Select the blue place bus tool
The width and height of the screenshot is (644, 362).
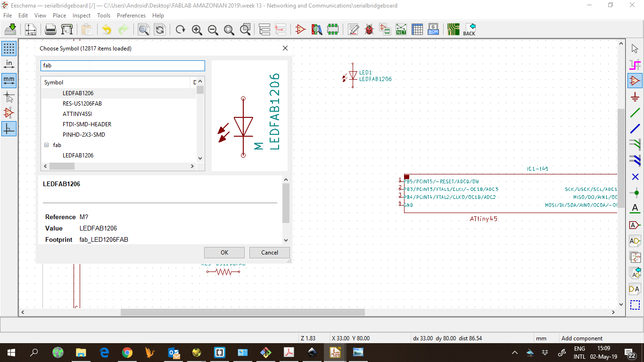point(635,129)
